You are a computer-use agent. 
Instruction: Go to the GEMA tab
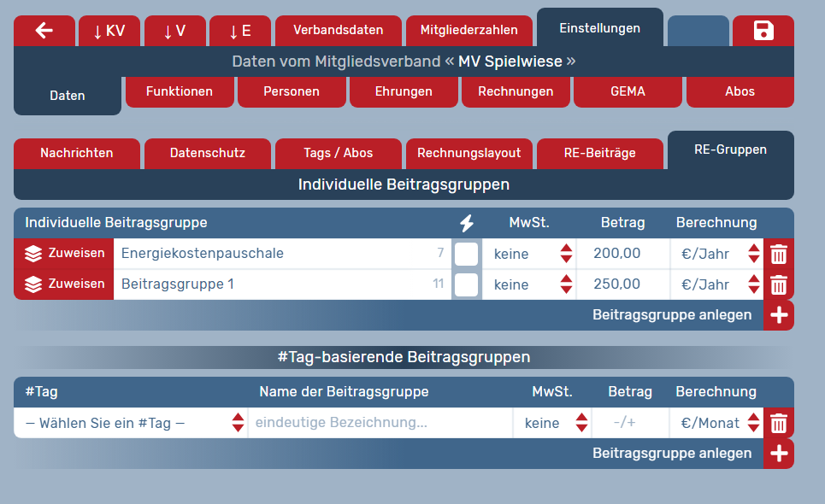(x=628, y=91)
